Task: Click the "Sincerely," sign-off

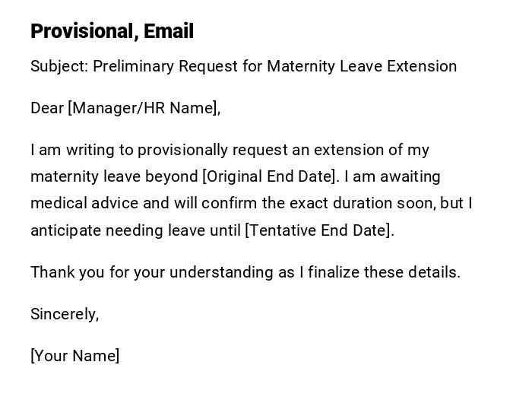Action: (65, 314)
